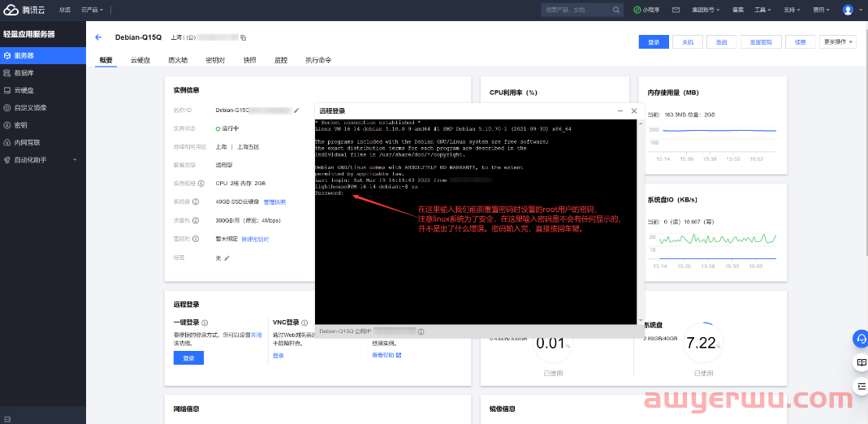Select 自定义镜像 in the sidebar
Viewport: 868px width, 424px height.
(x=42, y=107)
